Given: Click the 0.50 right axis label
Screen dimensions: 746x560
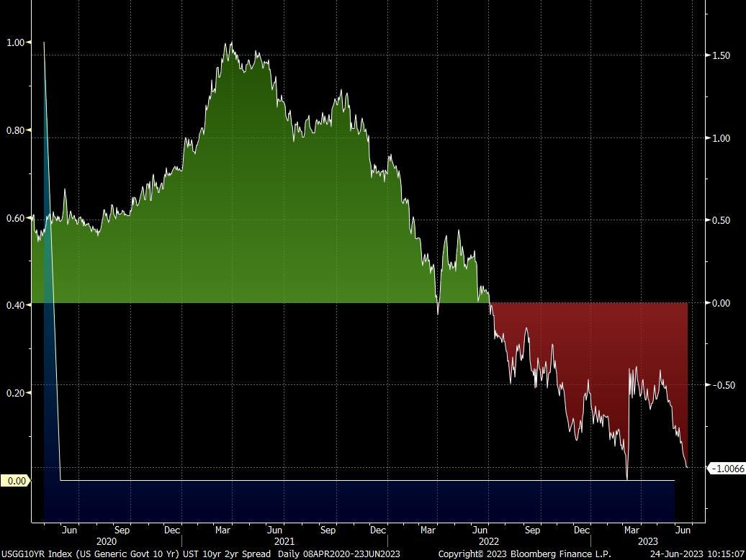Looking at the screenshot, I should (721, 220).
